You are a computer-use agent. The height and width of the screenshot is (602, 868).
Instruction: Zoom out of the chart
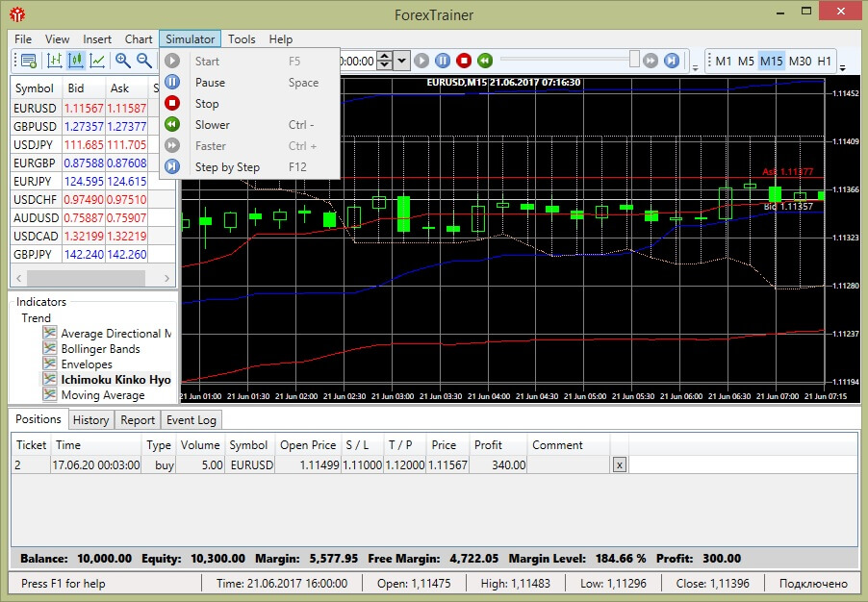click(144, 61)
